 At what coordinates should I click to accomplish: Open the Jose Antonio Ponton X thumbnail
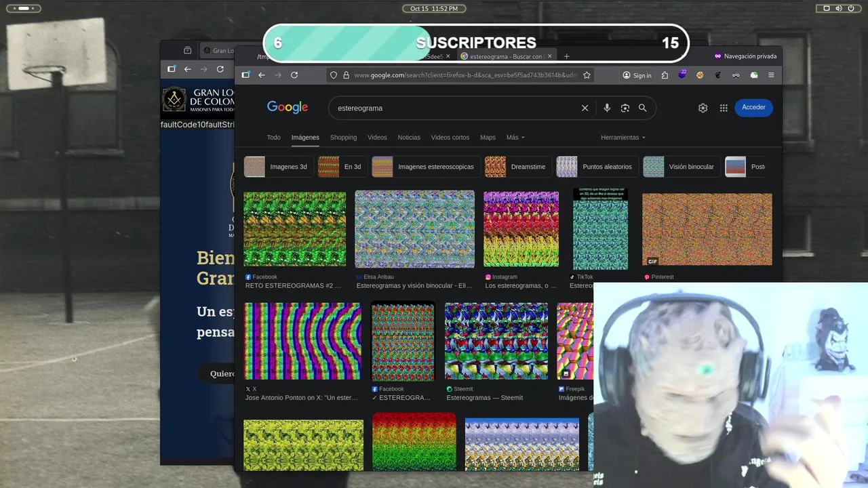302,341
